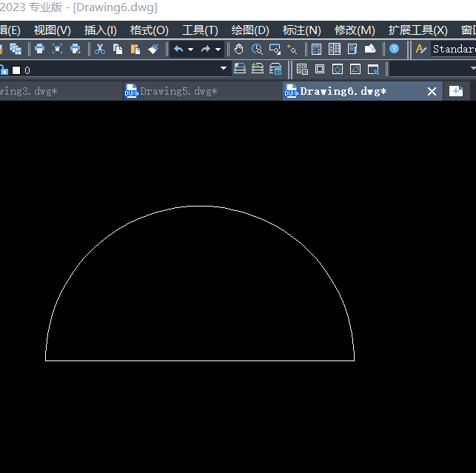Open the 修改(M) menu

[355, 30]
